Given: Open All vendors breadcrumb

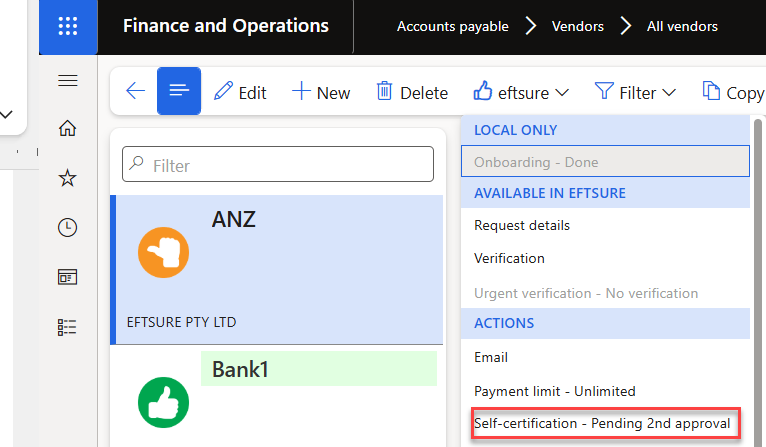Looking at the screenshot, I should pos(682,26).
